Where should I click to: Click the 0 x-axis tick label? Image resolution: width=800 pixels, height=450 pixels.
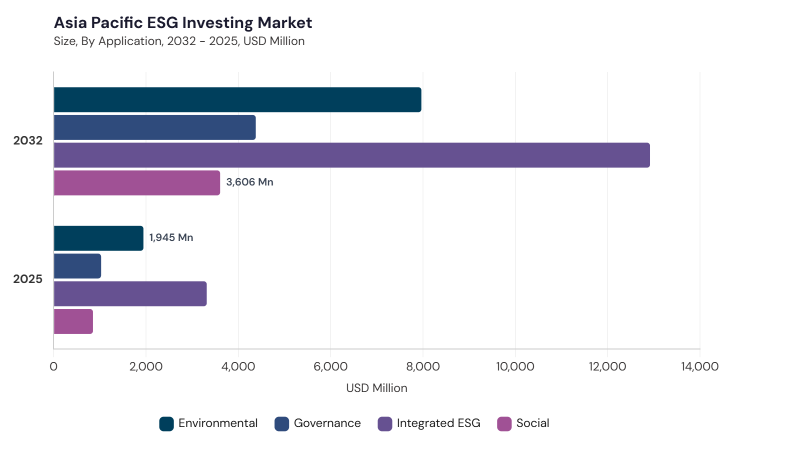coord(54,367)
